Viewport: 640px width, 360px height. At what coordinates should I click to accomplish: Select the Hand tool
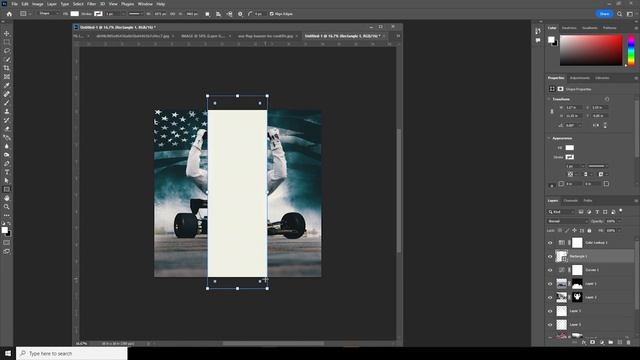[x=7, y=198]
